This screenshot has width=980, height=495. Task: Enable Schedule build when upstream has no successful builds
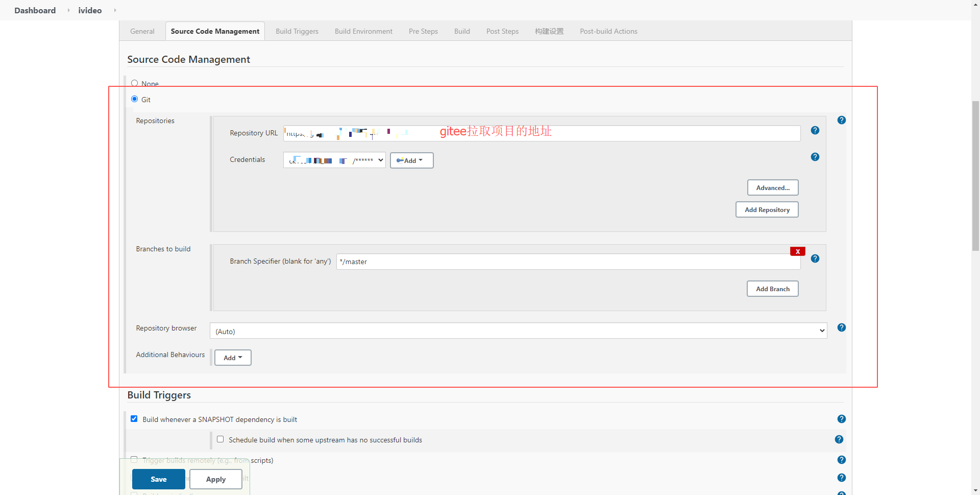tap(220, 439)
